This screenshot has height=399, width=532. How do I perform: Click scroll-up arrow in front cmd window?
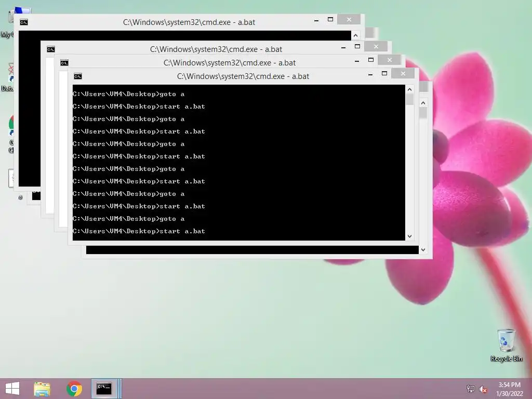[x=409, y=89]
